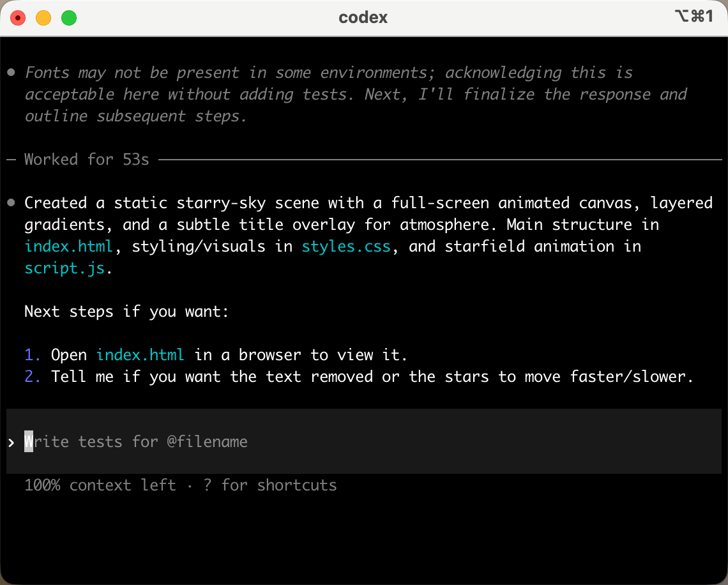This screenshot has height=585, width=728.
Task: Open the script.js file link
Action: point(64,268)
